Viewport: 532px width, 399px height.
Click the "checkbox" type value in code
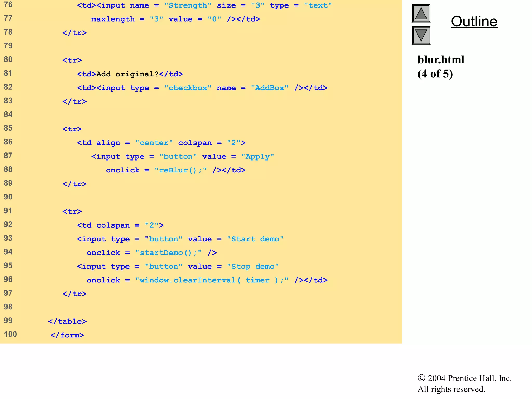pos(188,88)
